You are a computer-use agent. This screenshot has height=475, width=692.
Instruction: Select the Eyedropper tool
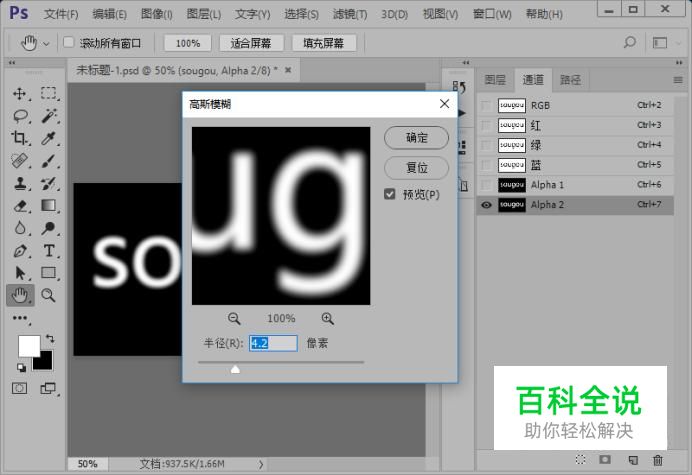coord(49,138)
